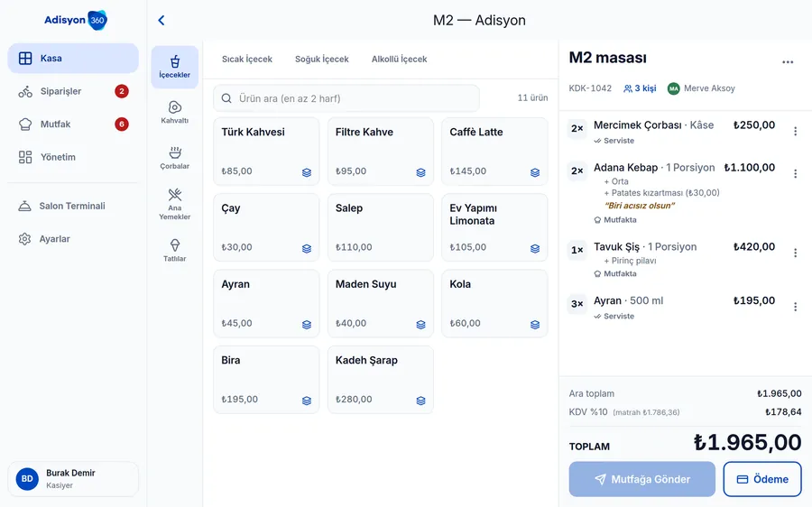
Task: Click 2× quantity of Mercimek Çorbası
Action: [577, 128]
